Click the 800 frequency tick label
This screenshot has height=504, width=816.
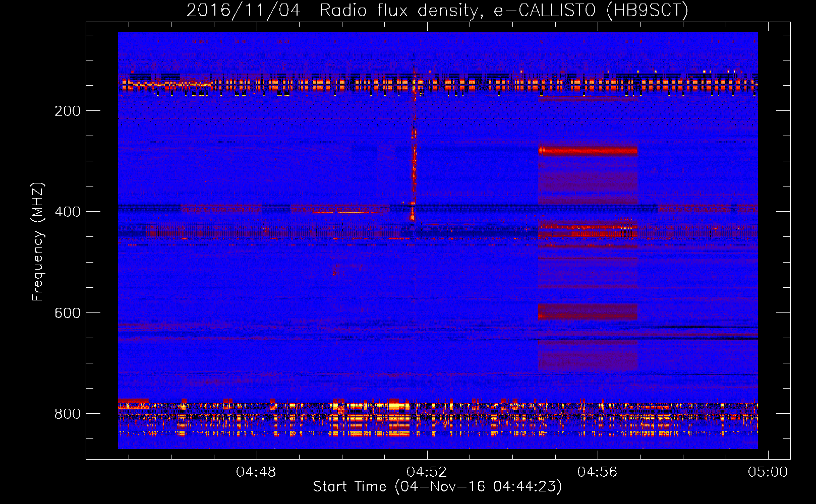[x=68, y=414]
